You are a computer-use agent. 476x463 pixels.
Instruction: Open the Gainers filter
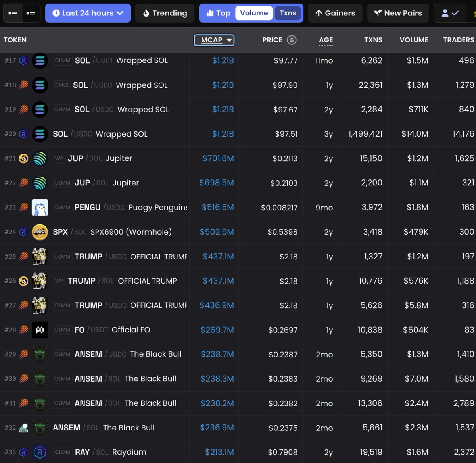click(335, 13)
